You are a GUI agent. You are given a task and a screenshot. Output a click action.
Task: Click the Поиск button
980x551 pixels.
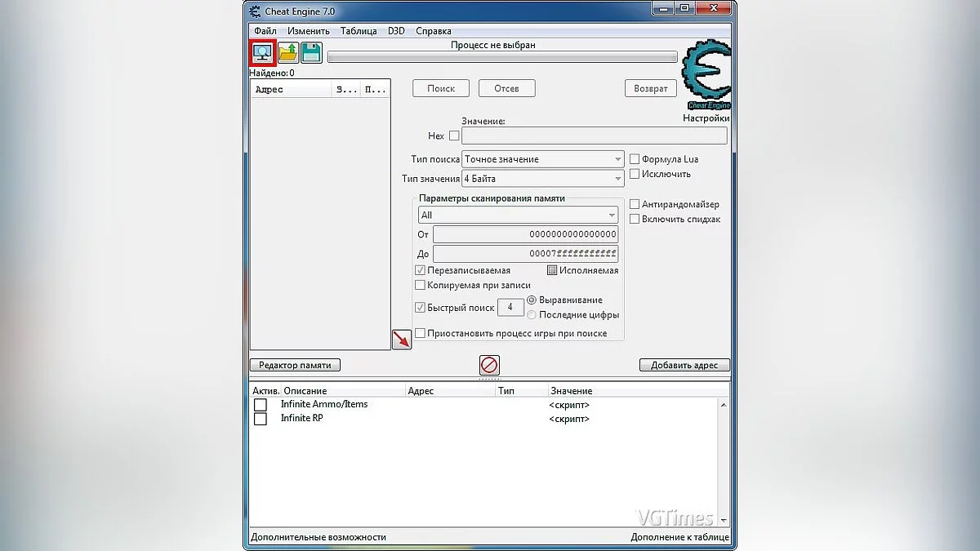tap(440, 87)
